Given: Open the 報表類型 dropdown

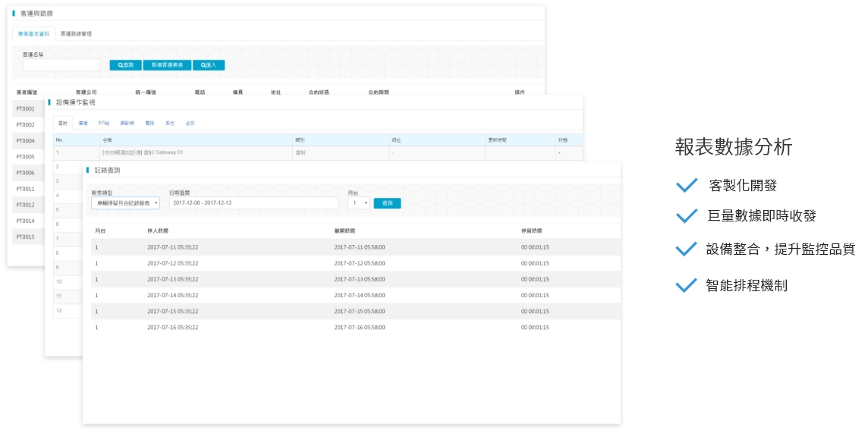Looking at the screenshot, I should pos(125,203).
